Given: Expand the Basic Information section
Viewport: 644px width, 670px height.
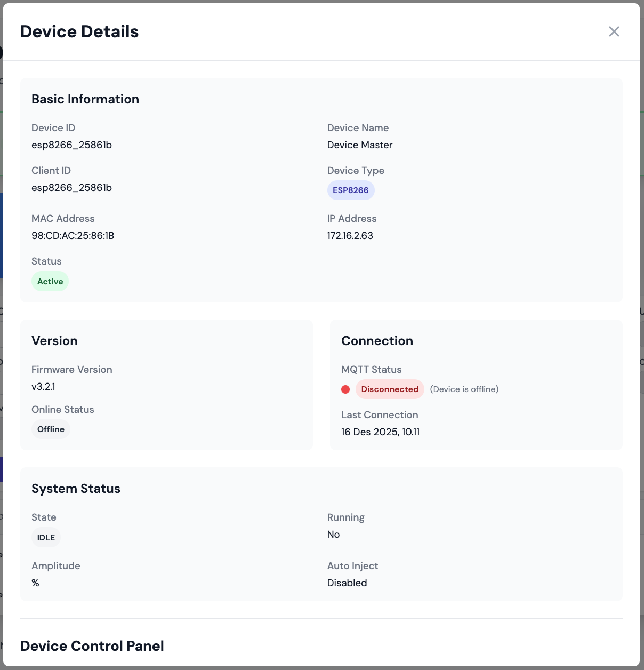Looking at the screenshot, I should click(x=85, y=99).
